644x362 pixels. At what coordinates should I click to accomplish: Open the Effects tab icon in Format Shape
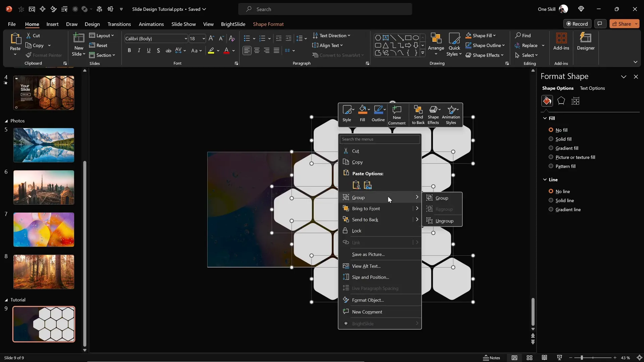click(x=561, y=101)
